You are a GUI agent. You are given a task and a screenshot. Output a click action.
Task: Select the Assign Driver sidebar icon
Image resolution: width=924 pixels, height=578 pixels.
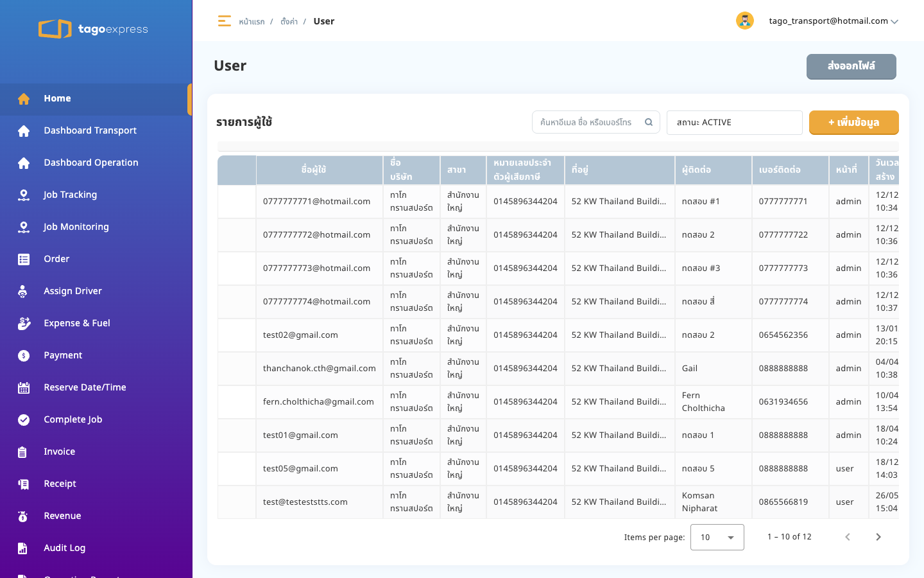23,291
